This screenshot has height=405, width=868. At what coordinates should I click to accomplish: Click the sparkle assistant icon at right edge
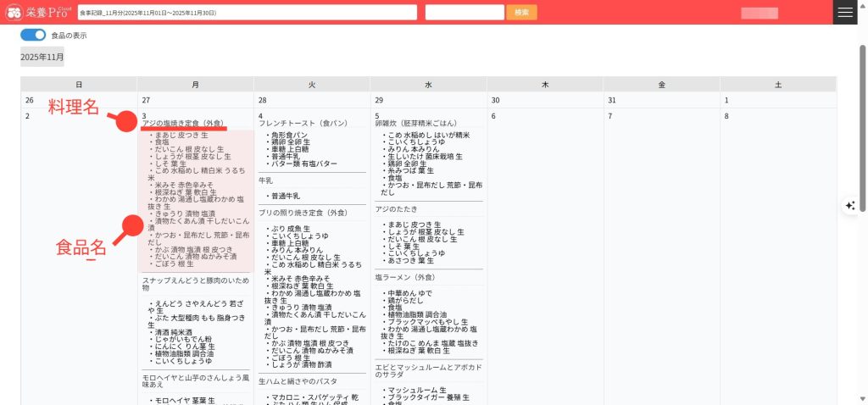[850, 206]
